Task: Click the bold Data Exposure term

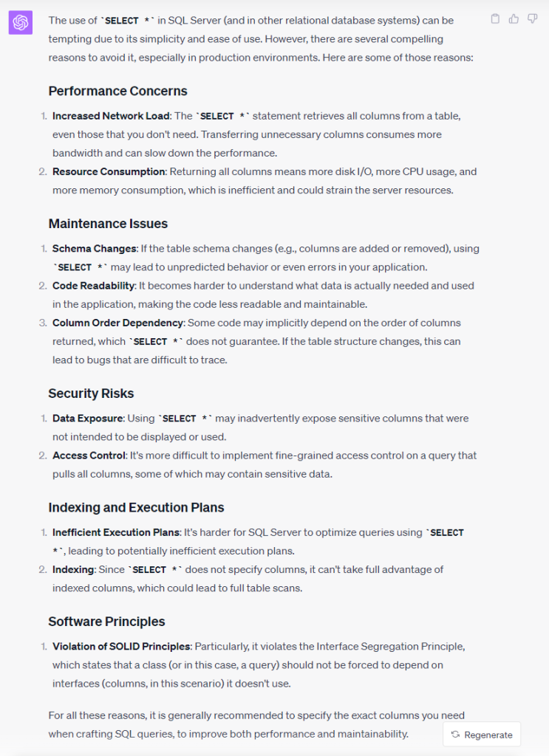Action: point(88,419)
